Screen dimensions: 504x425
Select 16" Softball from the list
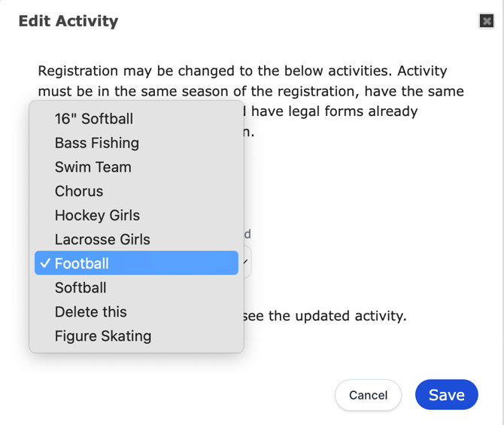tap(136, 119)
